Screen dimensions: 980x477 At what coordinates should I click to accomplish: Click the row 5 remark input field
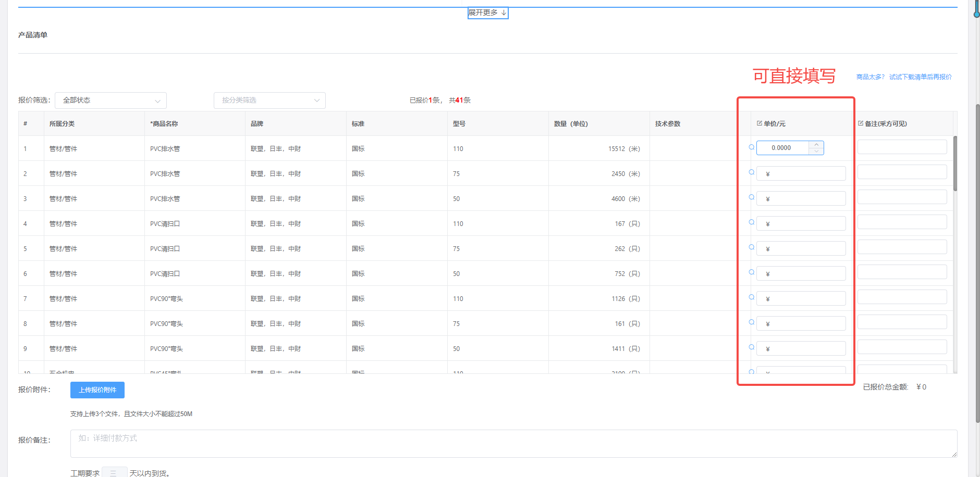tap(902, 247)
